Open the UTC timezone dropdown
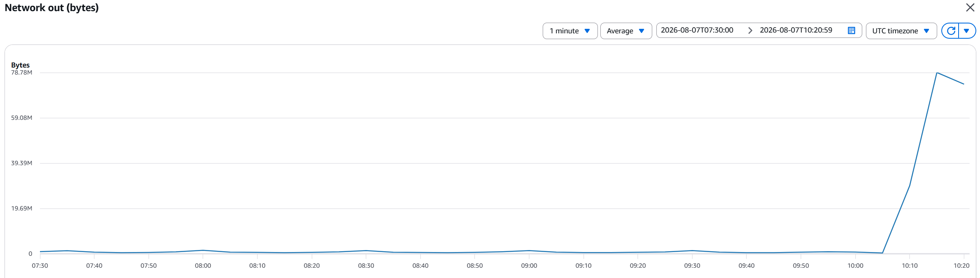The height and width of the screenshot is (278, 980). (x=901, y=31)
